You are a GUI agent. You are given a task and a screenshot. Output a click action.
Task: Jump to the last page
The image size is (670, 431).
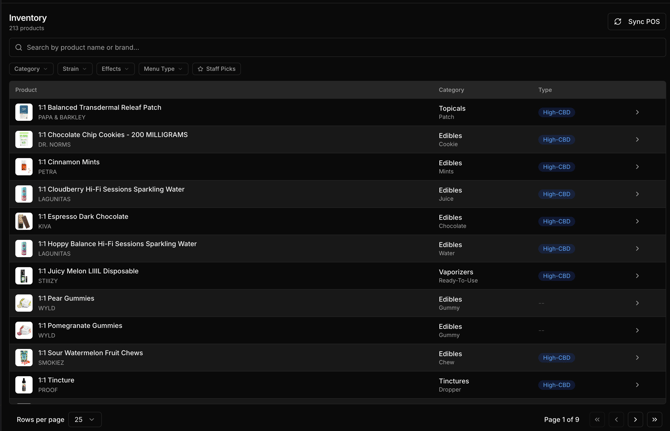coord(654,419)
